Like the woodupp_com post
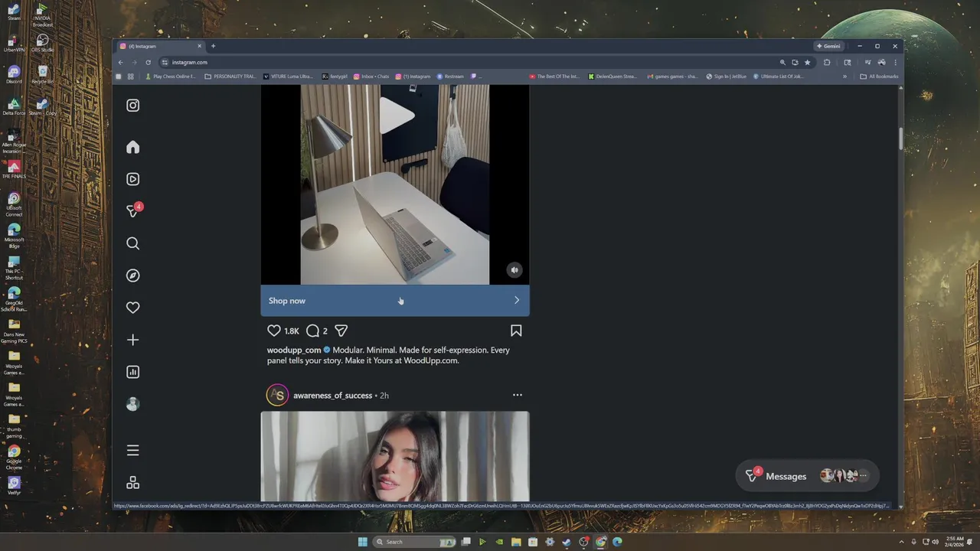980x551 pixels. coord(273,331)
